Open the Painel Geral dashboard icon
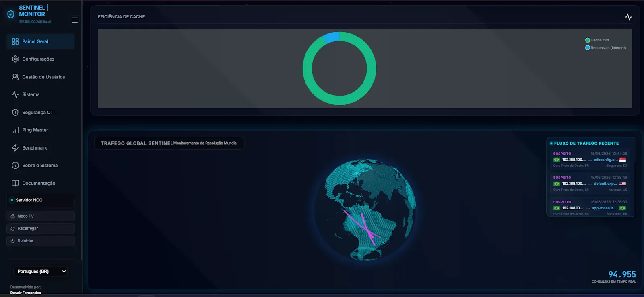Image resolution: width=644 pixels, height=297 pixels. (x=15, y=41)
